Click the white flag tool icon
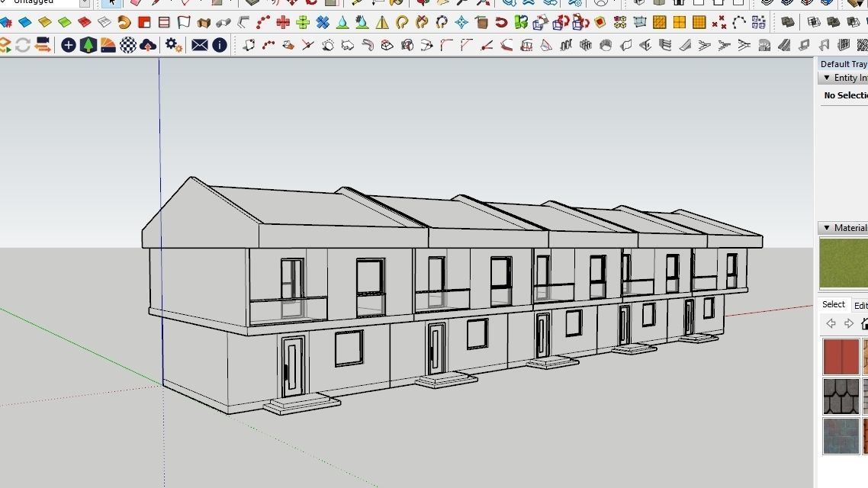 pos(184,22)
